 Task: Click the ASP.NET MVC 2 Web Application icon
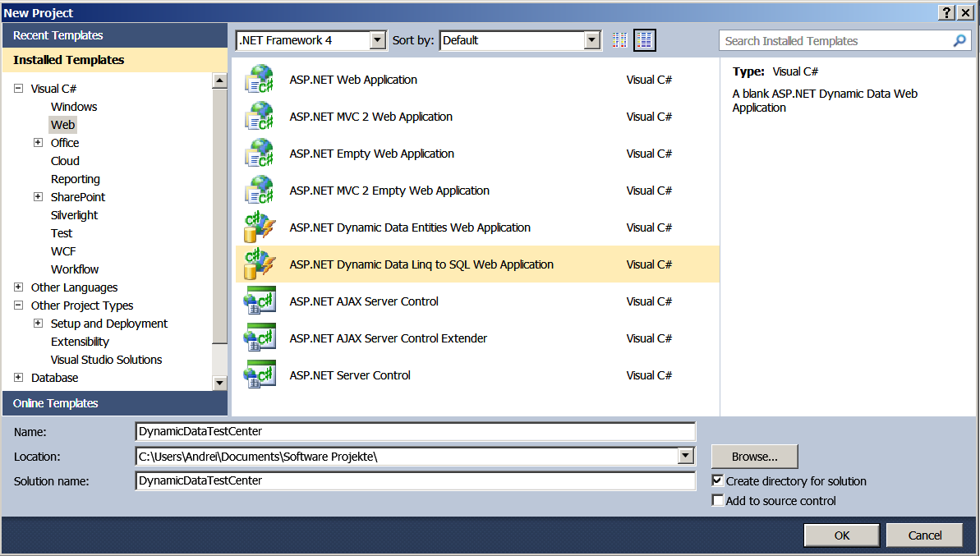pos(260,116)
